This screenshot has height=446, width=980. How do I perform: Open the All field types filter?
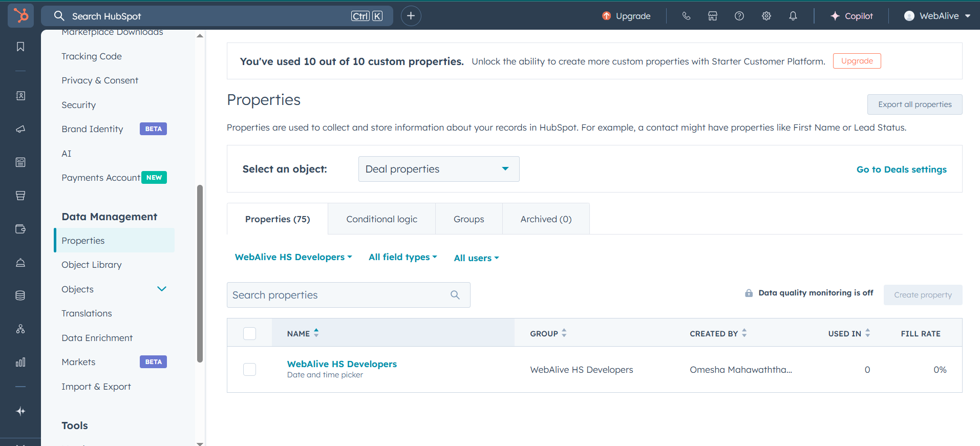point(403,257)
